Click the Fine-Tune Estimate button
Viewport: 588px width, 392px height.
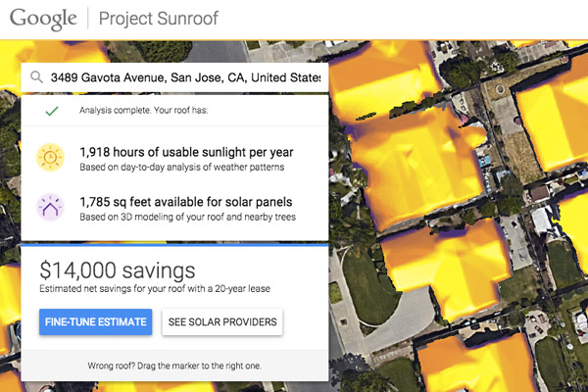pos(96,321)
